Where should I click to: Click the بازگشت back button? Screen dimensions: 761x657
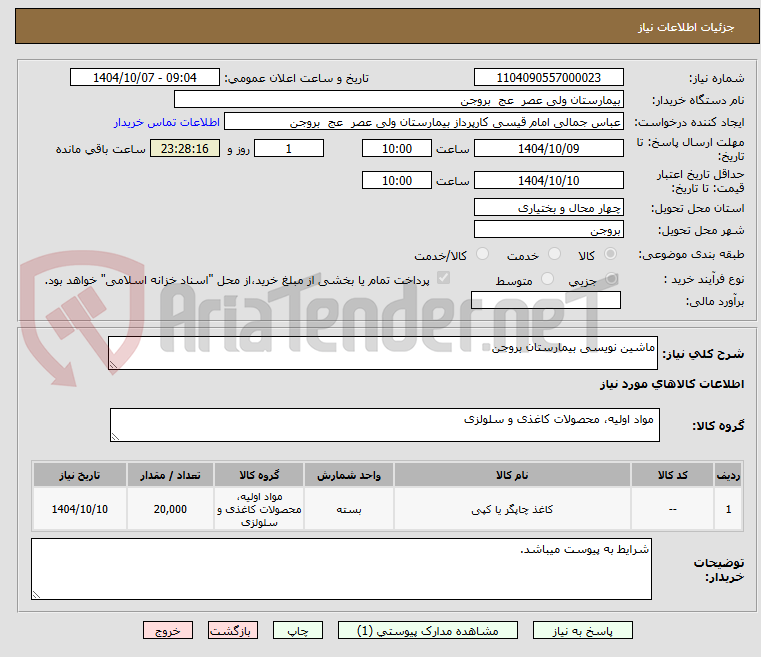click(232, 630)
